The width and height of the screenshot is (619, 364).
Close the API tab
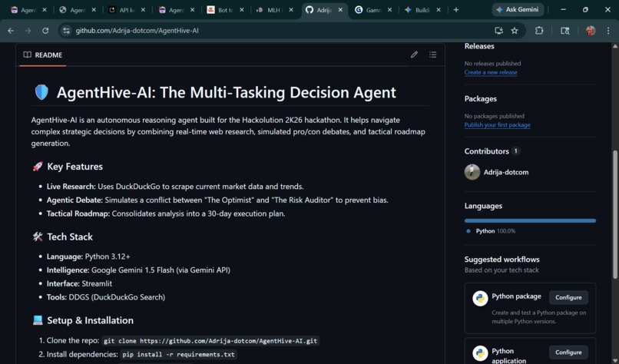(143, 10)
